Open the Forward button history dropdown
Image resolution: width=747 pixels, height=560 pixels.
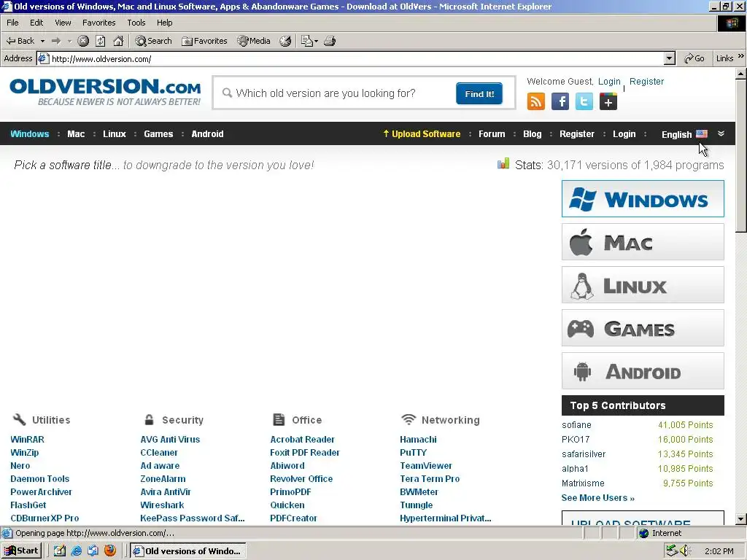tap(69, 41)
